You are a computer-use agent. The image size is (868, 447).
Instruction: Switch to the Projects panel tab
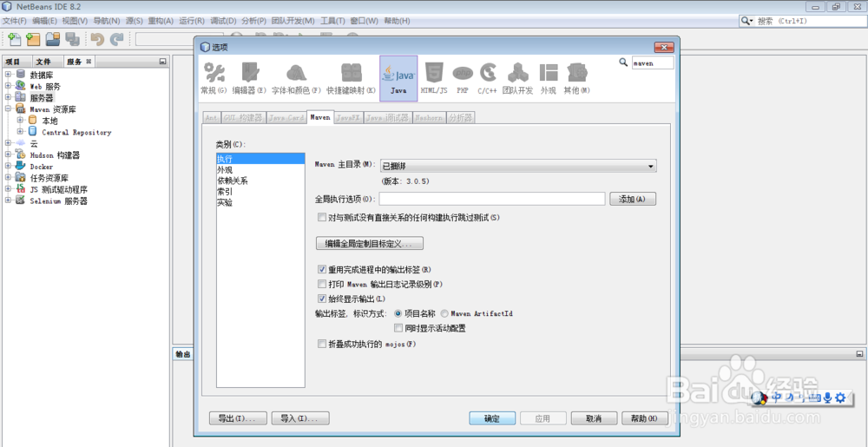13,62
